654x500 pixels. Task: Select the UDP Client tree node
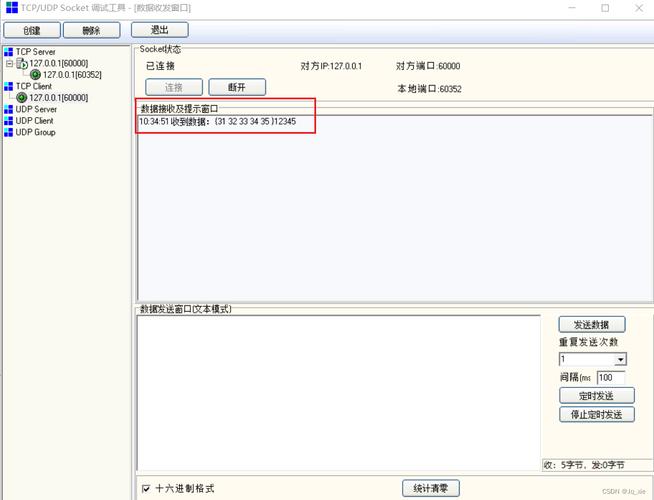tap(35, 121)
